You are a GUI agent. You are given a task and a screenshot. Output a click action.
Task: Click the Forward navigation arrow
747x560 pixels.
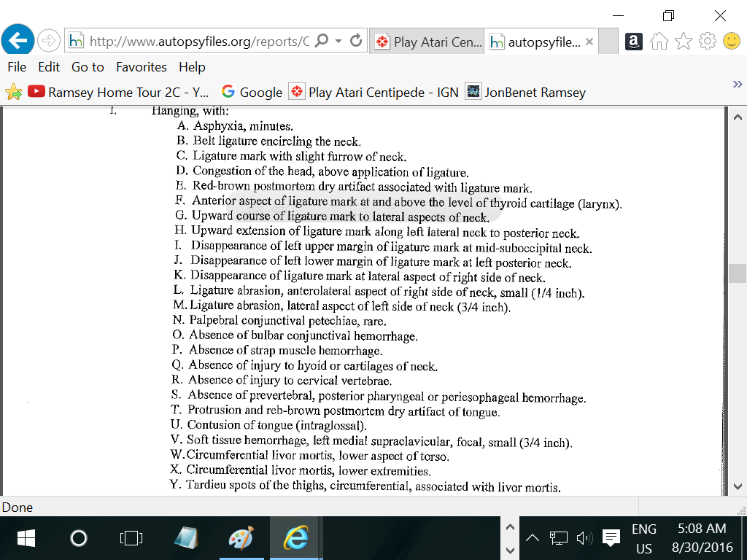tap(48, 41)
